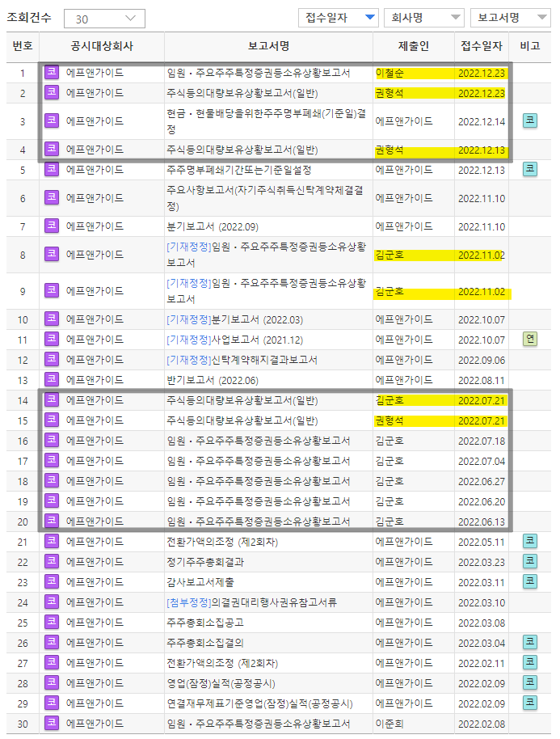Image resolution: width=560 pixels, height=739 pixels.
Task: Select date 2022.09.06 cell
Action: pyautogui.click(x=482, y=360)
